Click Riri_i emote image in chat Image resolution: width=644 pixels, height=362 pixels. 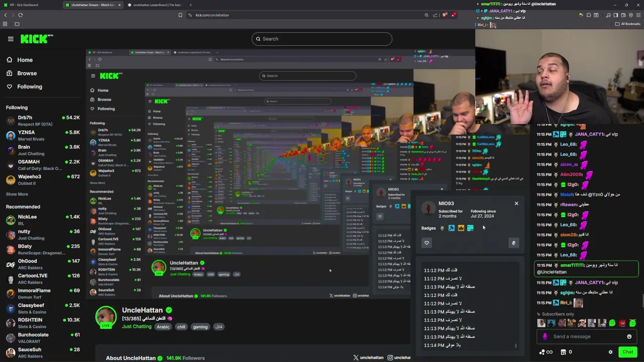(578, 303)
